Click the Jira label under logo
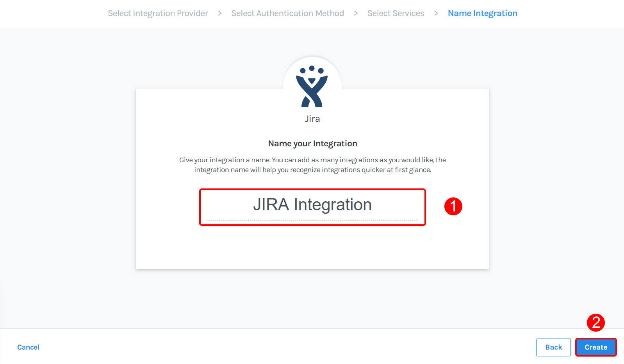The height and width of the screenshot is (364, 624). [x=312, y=119]
